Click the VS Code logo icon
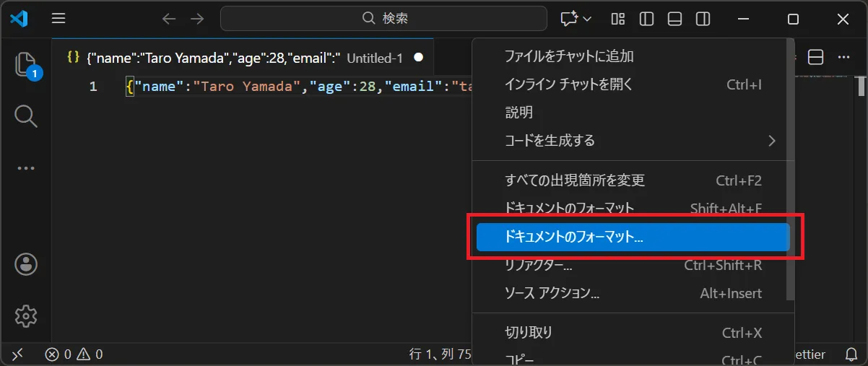The width and height of the screenshot is (868, 366). pos(19,19)
